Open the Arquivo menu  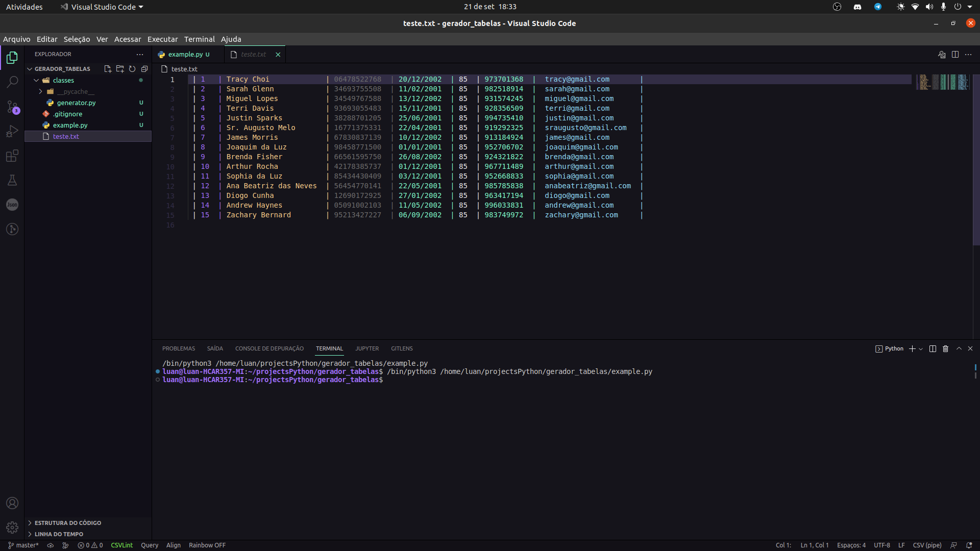point(17,39)
